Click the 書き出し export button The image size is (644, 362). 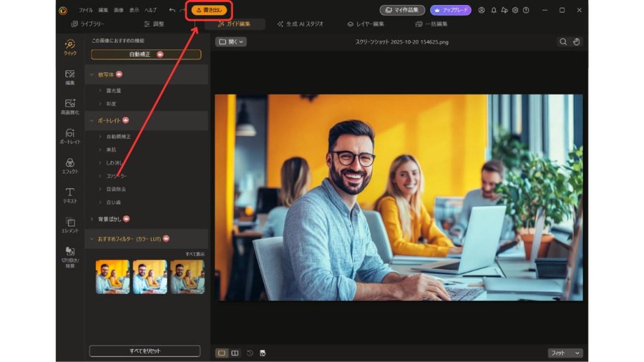209,10
